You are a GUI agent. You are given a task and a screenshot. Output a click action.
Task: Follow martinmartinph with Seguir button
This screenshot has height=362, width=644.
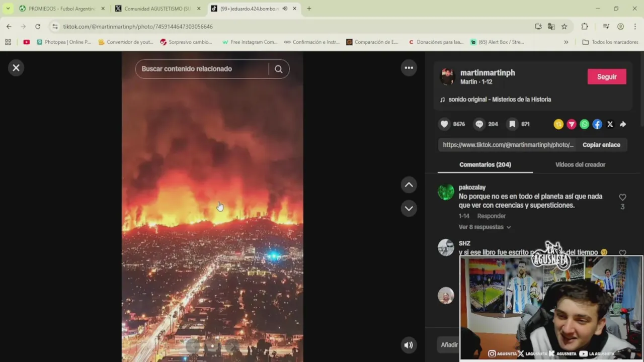607,77
